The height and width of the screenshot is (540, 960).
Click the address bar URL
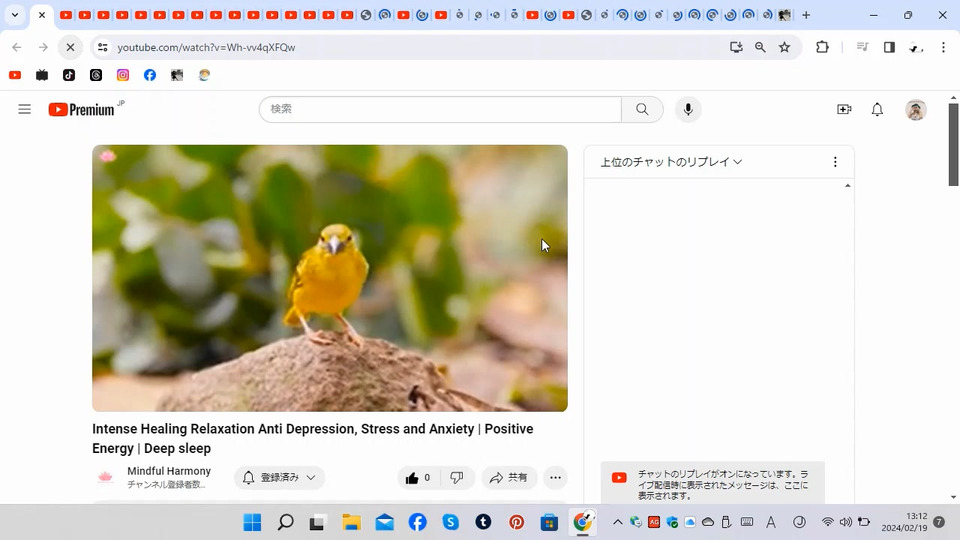(206, 47)
